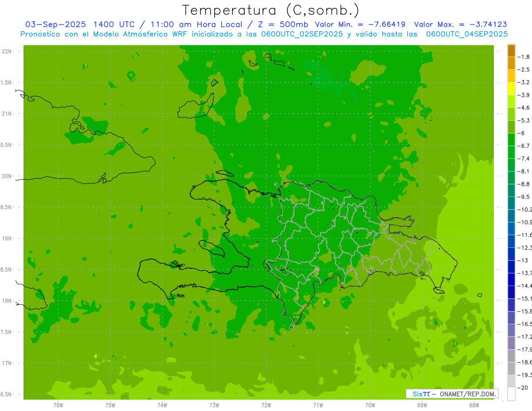This screenshot has width=532, height=411.
Task: Click the "70W" longitude label
Action: click(370, 406)
